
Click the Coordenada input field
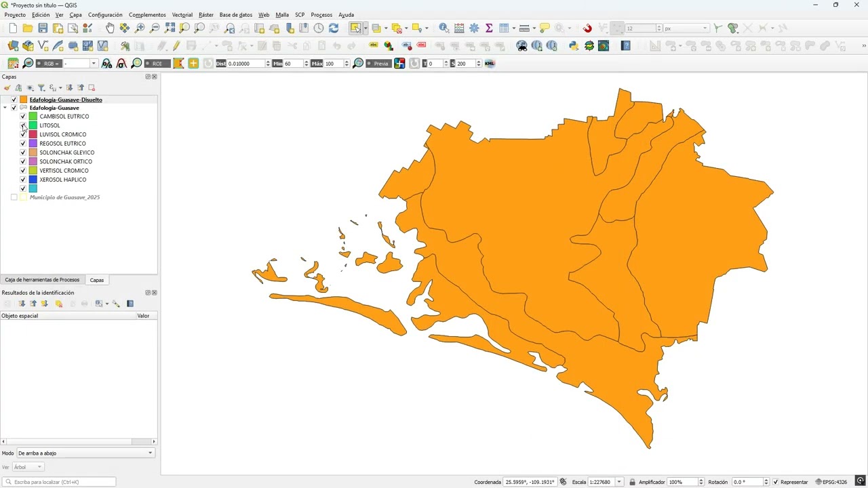[530, 482]
